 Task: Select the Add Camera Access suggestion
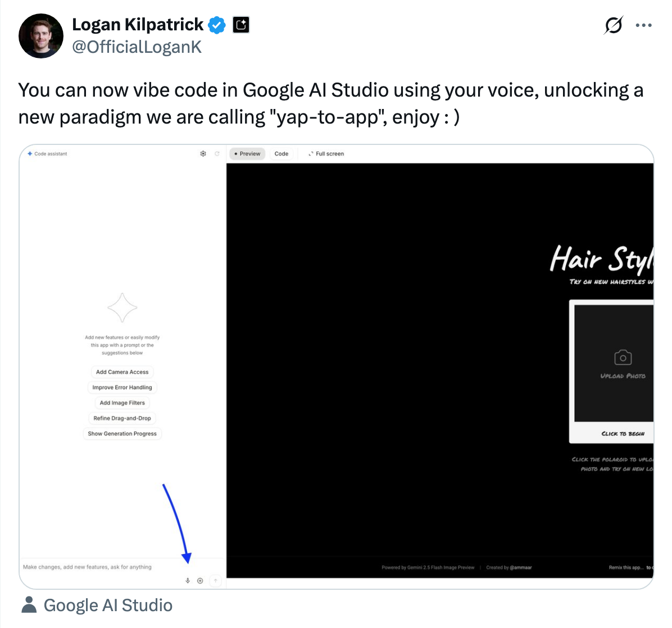click(122, 372)
